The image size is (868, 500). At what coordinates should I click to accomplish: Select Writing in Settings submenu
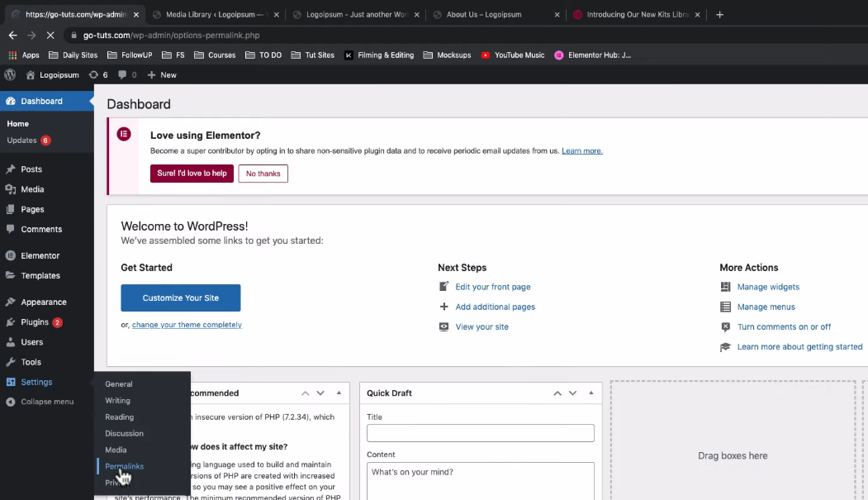pyautogui.click(x=118, y=400)
